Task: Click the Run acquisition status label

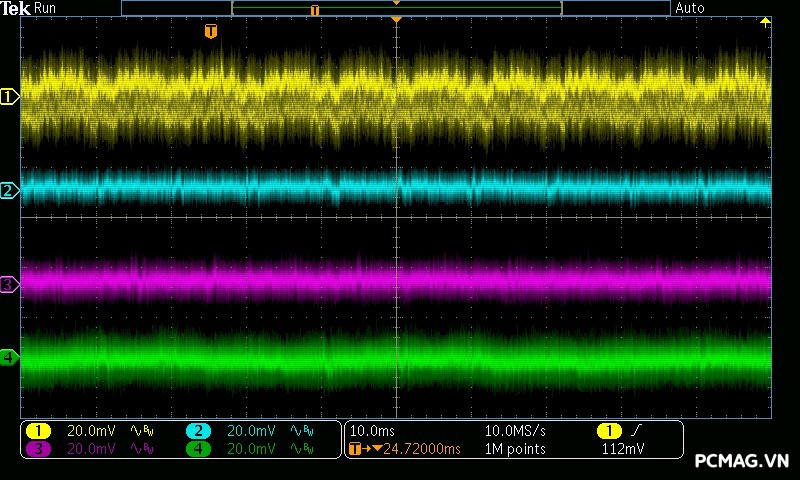Action: point(45,8)
